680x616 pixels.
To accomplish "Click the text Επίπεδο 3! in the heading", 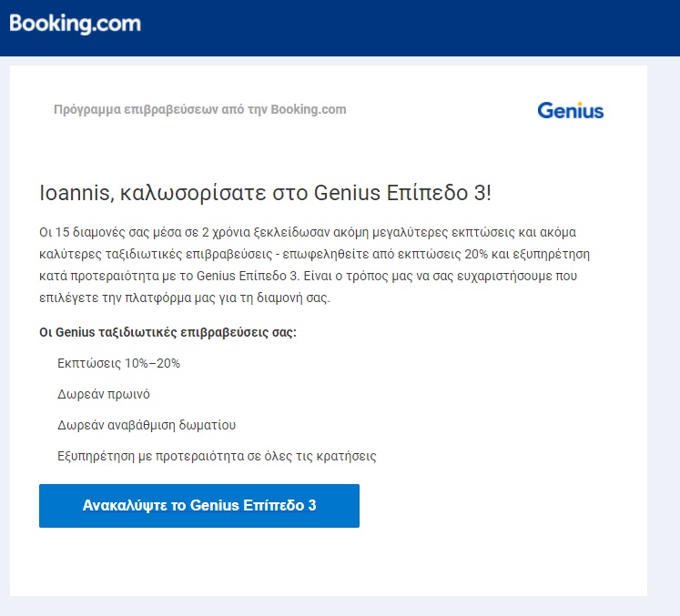I will click(x=439, y=193).
